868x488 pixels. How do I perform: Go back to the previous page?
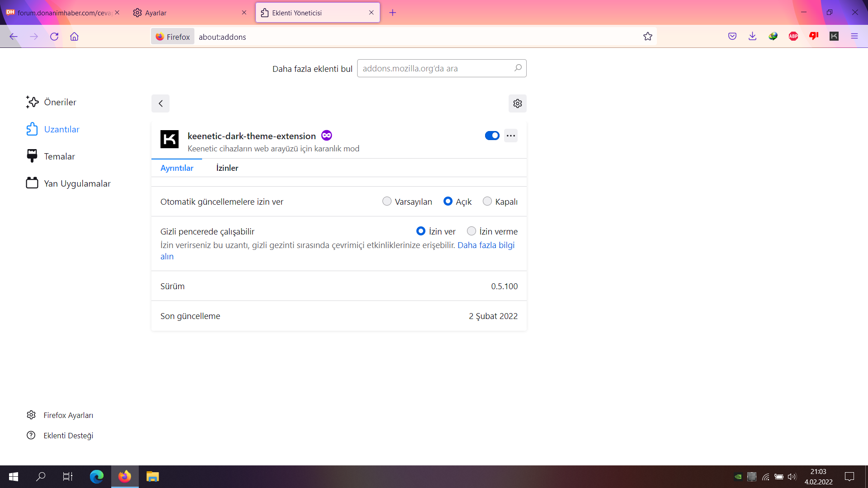(14, 37)
